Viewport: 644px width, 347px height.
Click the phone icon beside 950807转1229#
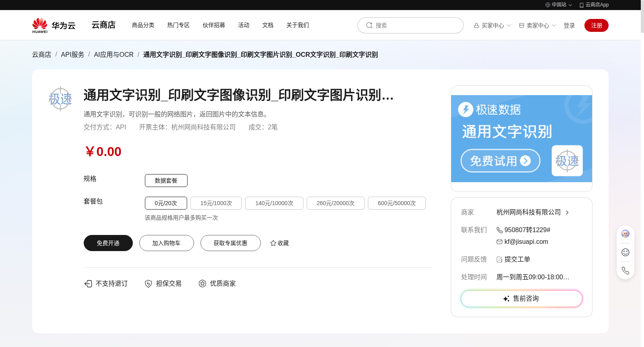pos(500,230)
